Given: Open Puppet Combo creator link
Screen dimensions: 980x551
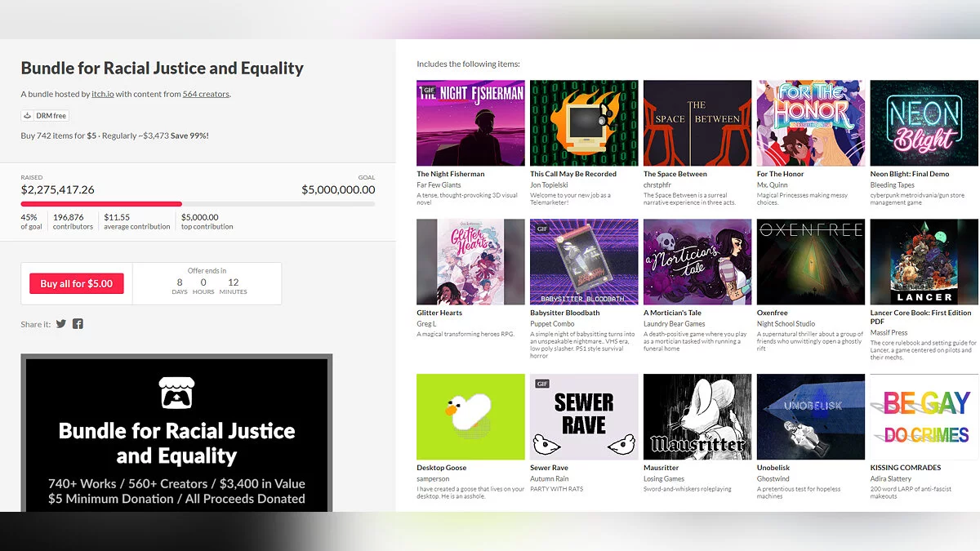Looking at the screenshot, I should click(x=553, y=324).
